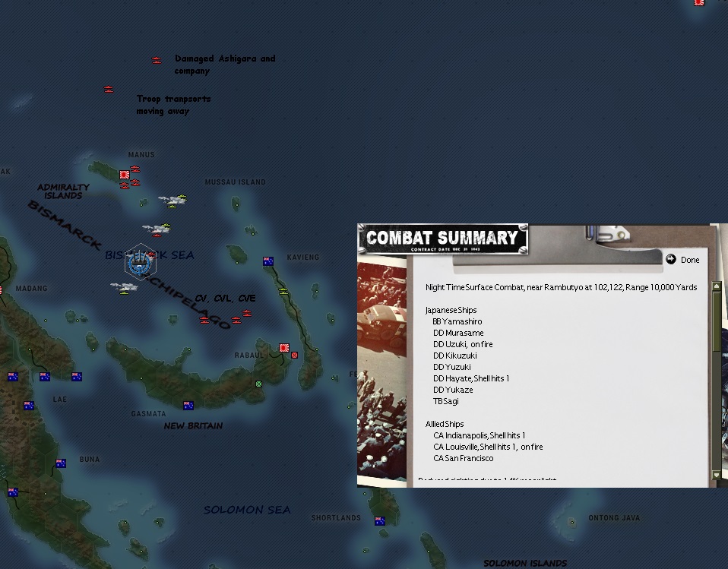Click leftmost red carrier group under CV, CVL, CVE
Viewport: 728px width, 569px height.
(204, 320)
